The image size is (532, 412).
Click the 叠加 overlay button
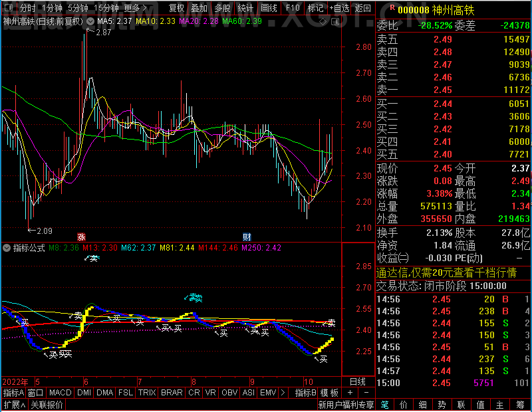point(199,8)
